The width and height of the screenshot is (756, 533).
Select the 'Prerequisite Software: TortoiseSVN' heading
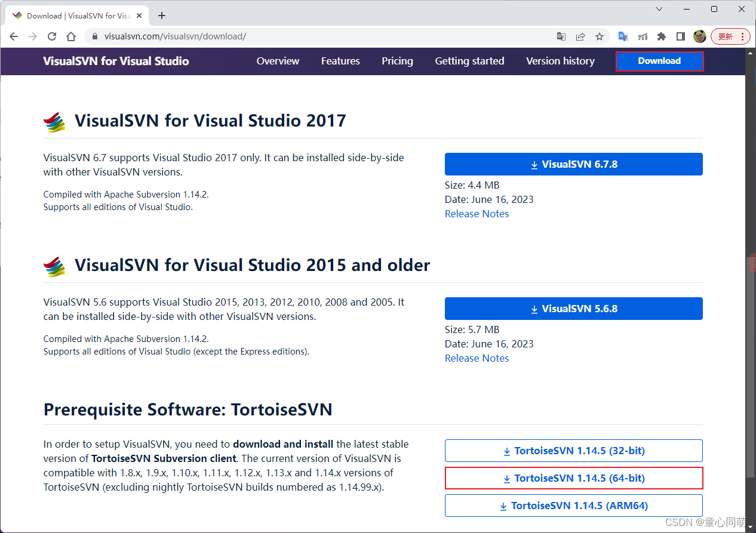pos(188,409)
